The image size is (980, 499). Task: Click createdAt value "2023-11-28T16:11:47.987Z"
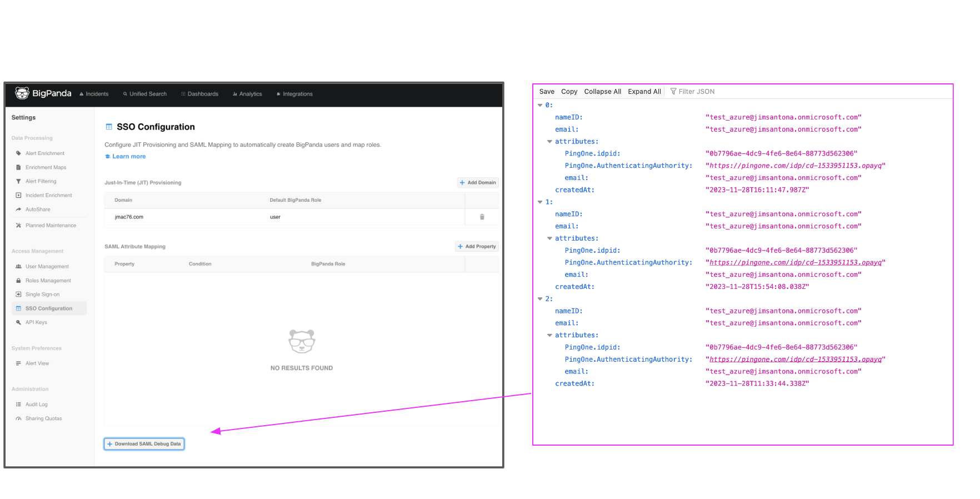[757, 190]
